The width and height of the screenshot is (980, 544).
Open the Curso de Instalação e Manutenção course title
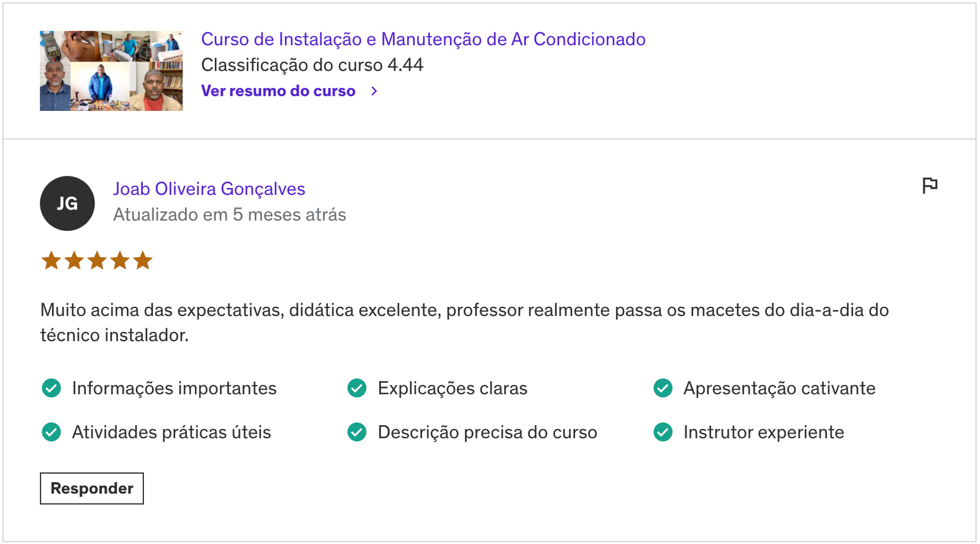pyautogui.click(x=423, y=39)
